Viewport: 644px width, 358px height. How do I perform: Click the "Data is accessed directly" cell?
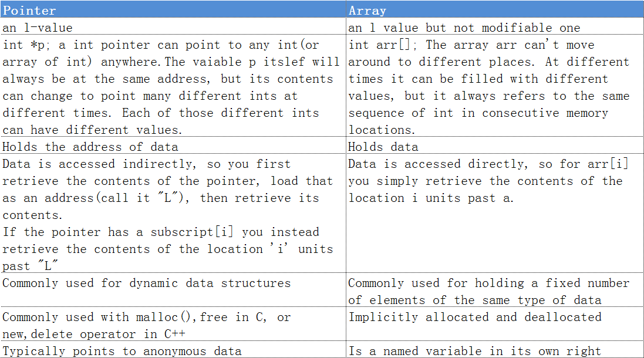pos(495,214)
